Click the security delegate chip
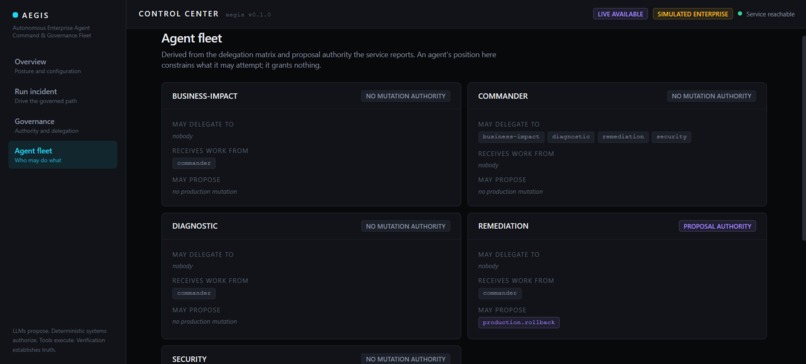The width and height of the screenshot is (806, 364). (671, 137)
